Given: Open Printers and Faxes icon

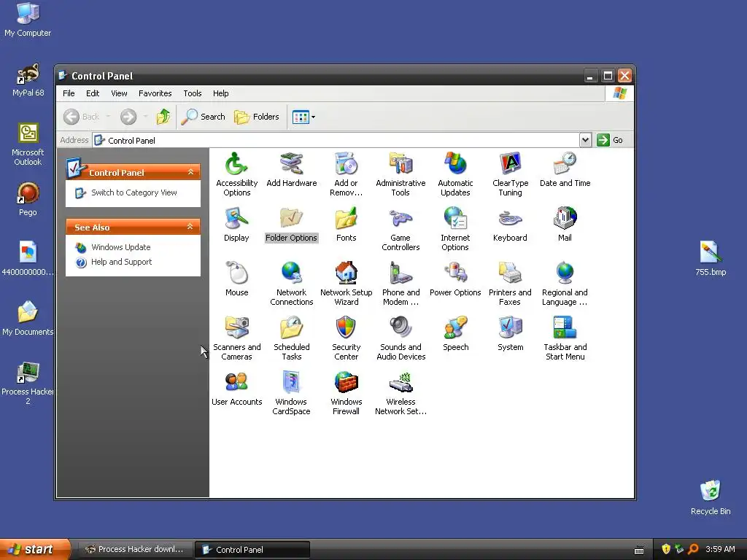Looking at the screenshot, I should (x=510, y=274).
